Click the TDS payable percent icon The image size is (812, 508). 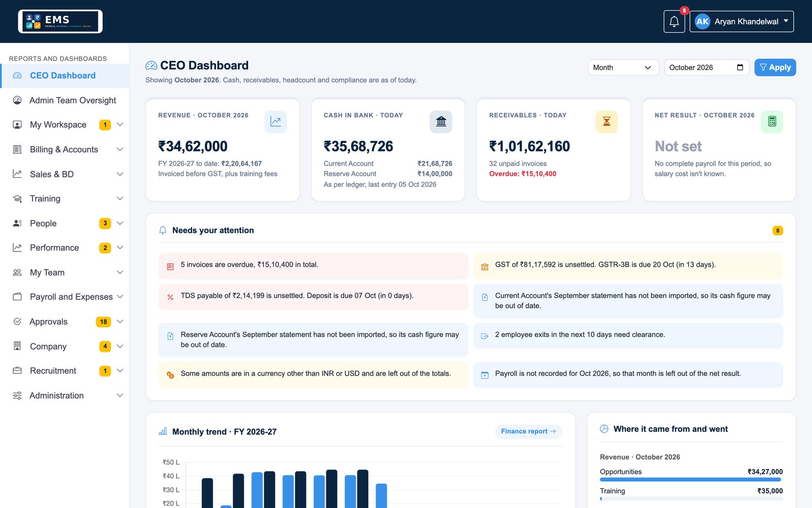click(x=171, y=297)
